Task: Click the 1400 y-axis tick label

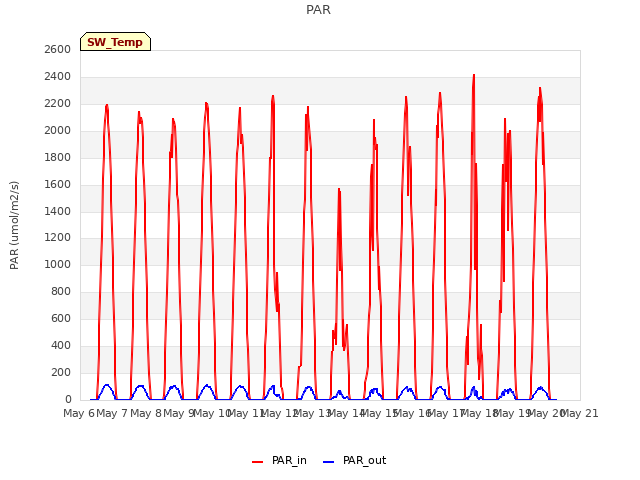Action: (58, 211)
